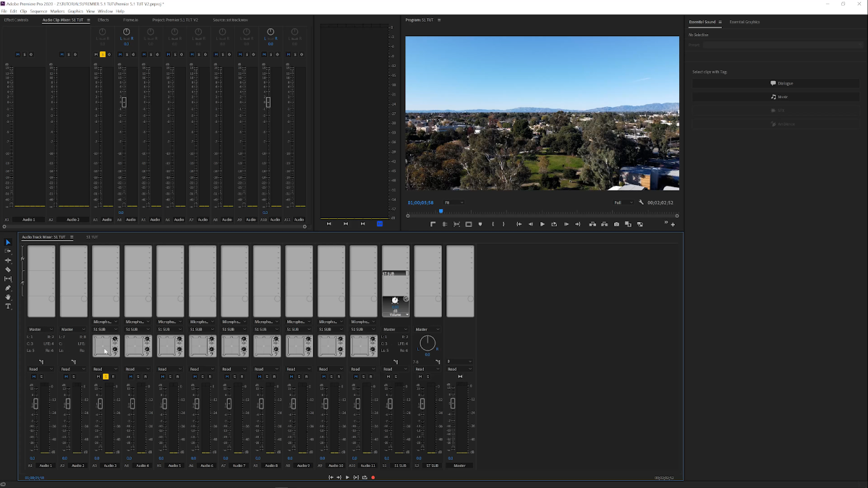Select the Ripple Edit tool
The image size is (868, 488).
click(8, 260)
